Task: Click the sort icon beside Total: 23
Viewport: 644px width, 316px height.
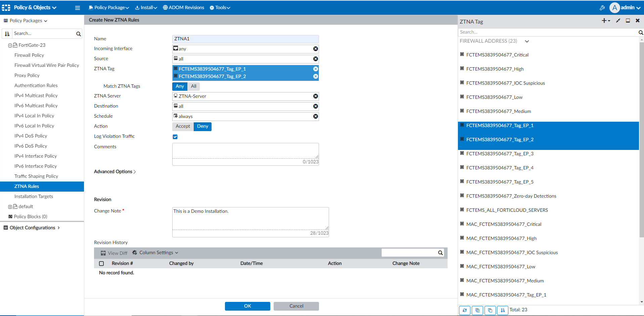Action: tap(502, 310)
